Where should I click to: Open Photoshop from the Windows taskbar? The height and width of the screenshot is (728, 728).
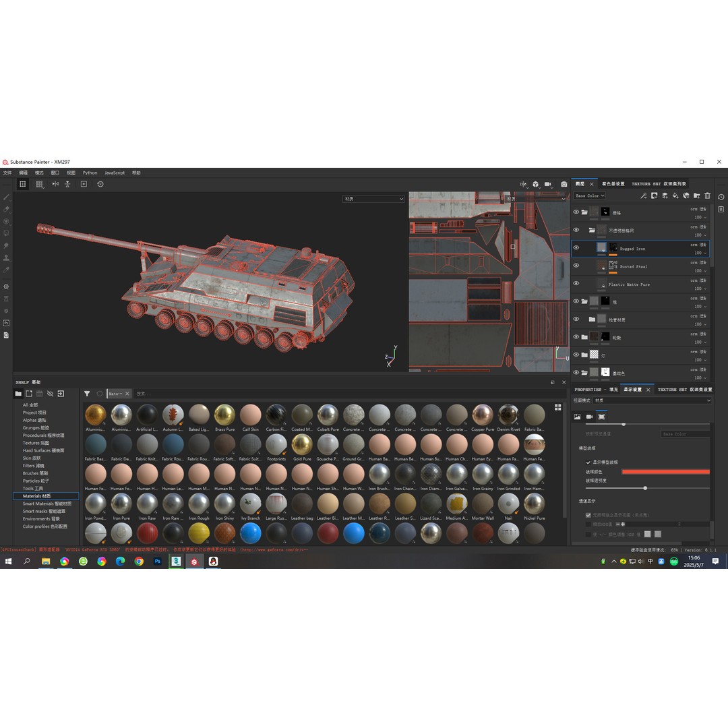pyautogui.click(x=157, y=562)
